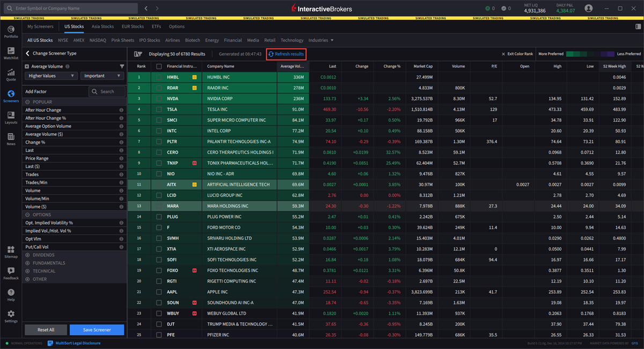This screenshot has width=644, height=349.
Task: Tick the checkbox for INTC row
Action: pyautogui.click(x=159, y=131)
